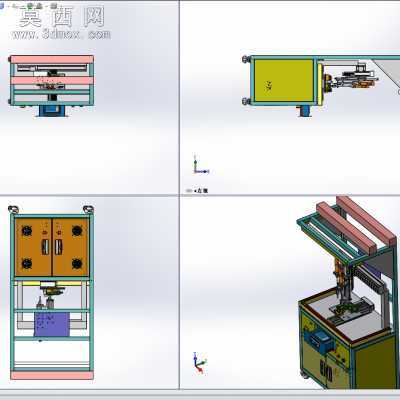Click the 左视 view name label
Image resolution: width=400 pixels, height=400 pixels.
[202, 191]
